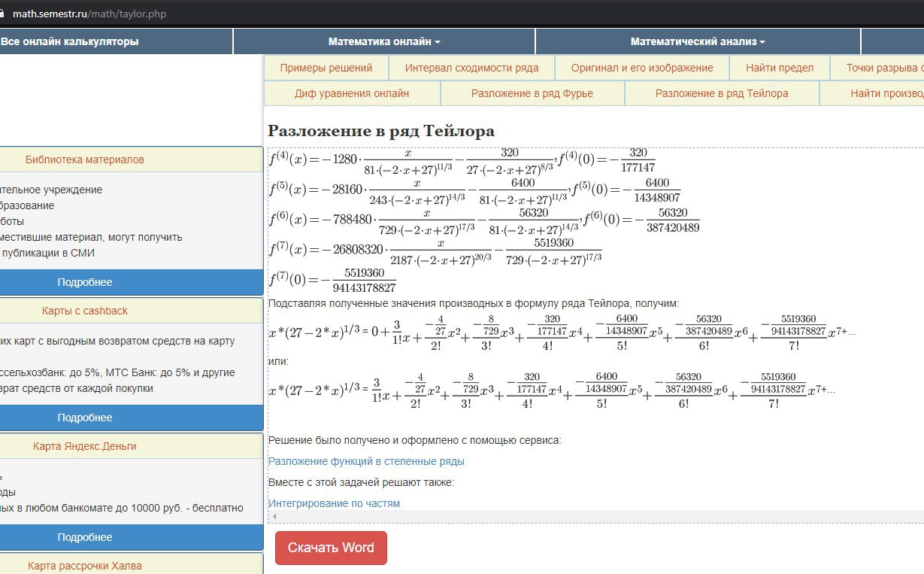Click the 'Разложение в ряд Тейлора' page heading

point(381,131)
